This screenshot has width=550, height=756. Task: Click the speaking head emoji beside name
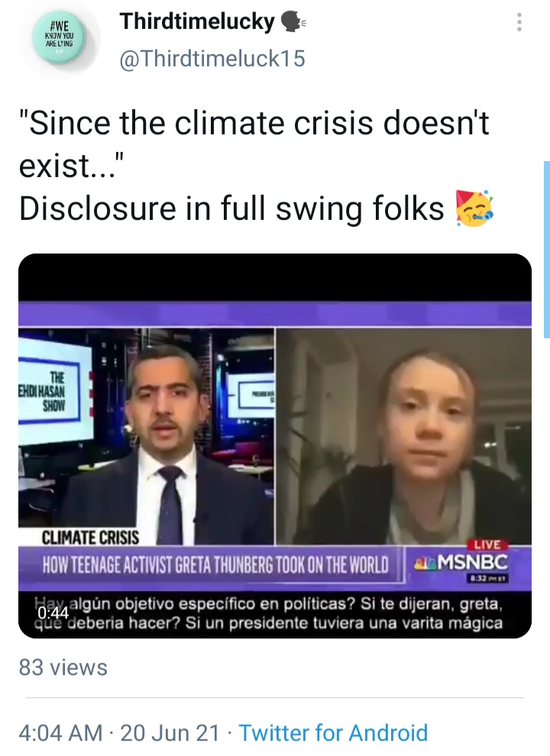(x=293, y=21)
